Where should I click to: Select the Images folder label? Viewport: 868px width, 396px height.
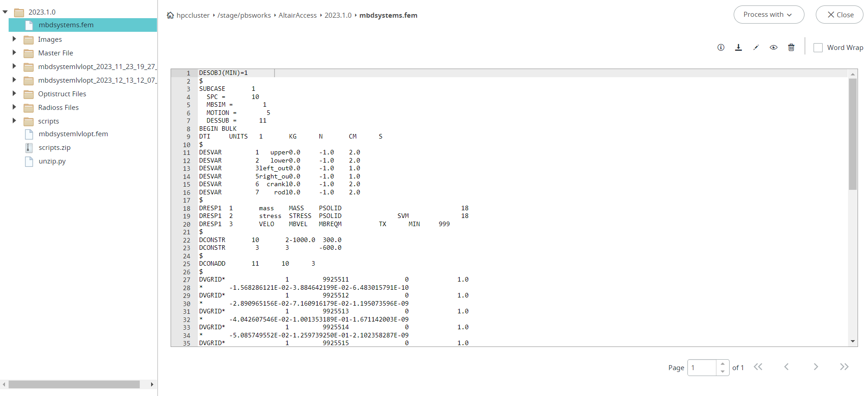pos(50,40)
